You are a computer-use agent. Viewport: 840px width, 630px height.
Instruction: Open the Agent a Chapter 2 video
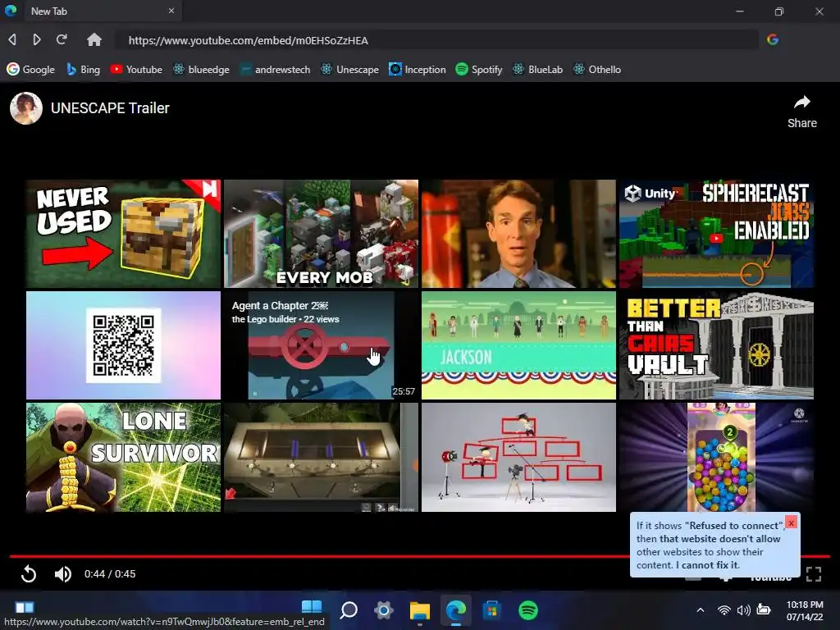click(x=321, y=345)
